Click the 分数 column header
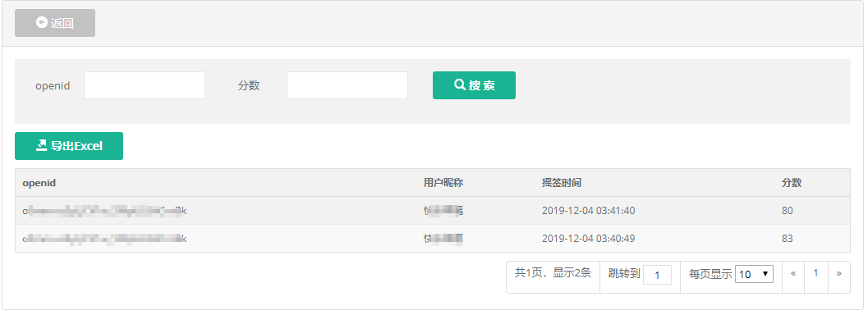 coord(792,183)
